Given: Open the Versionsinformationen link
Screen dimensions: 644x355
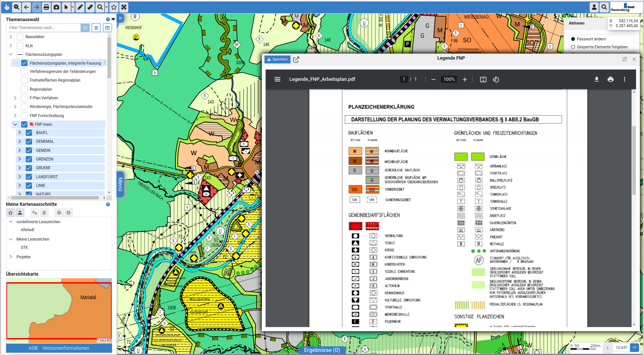Looking at the screenshot, I should (x=66, y=348).
